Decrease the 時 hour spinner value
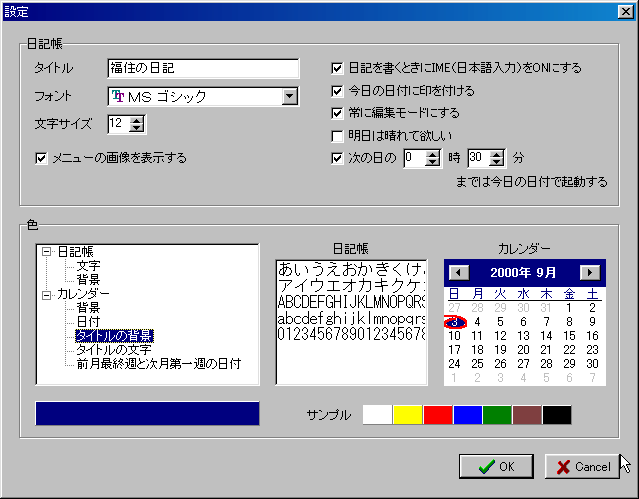Image resolution: width=639 pixels, height=499 pixels. (432, 162)
